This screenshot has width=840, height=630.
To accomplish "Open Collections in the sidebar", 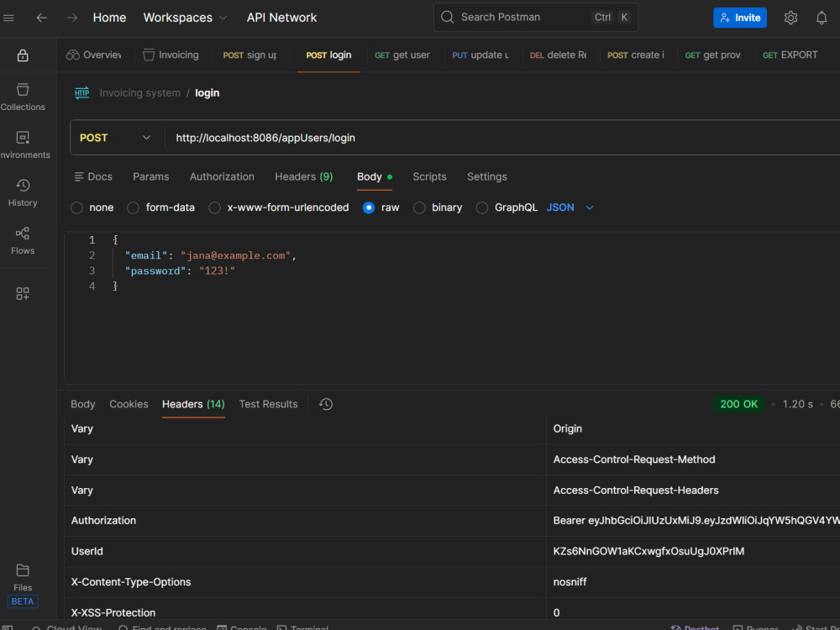I will click(x=23, y=97).
